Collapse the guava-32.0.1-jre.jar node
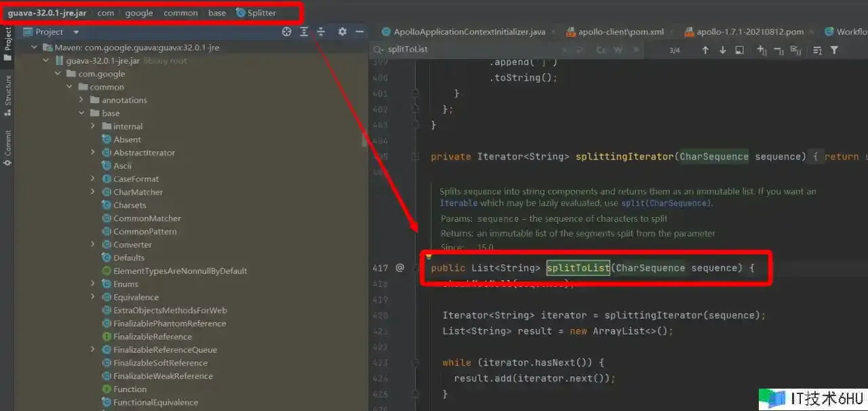The image size is (868, 411). (46, 61)
